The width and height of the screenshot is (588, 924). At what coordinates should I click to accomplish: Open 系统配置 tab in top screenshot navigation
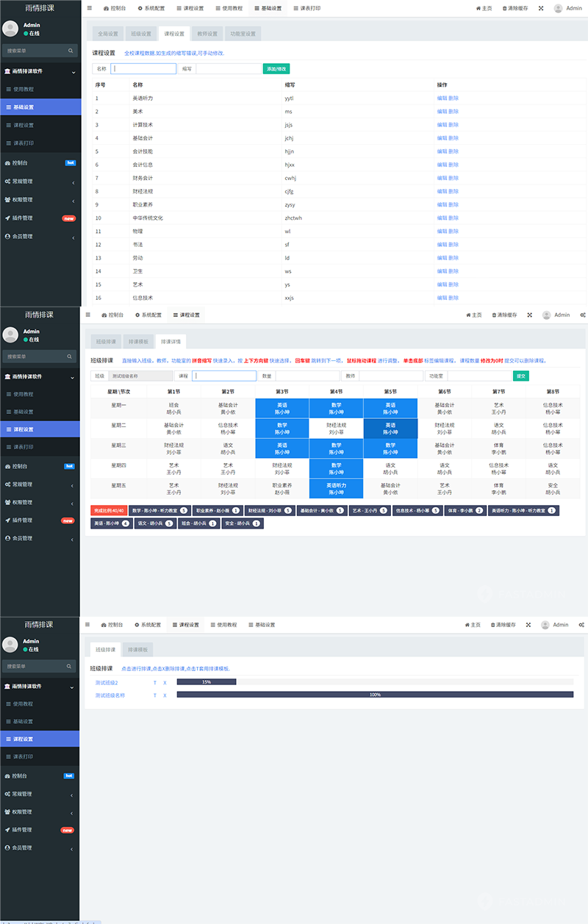coord(151,8)
